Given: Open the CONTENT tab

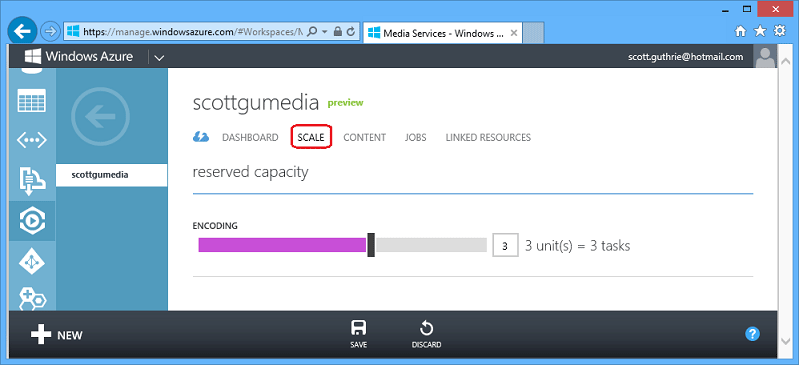Looking at the screenshot, I should click(364, 138).
